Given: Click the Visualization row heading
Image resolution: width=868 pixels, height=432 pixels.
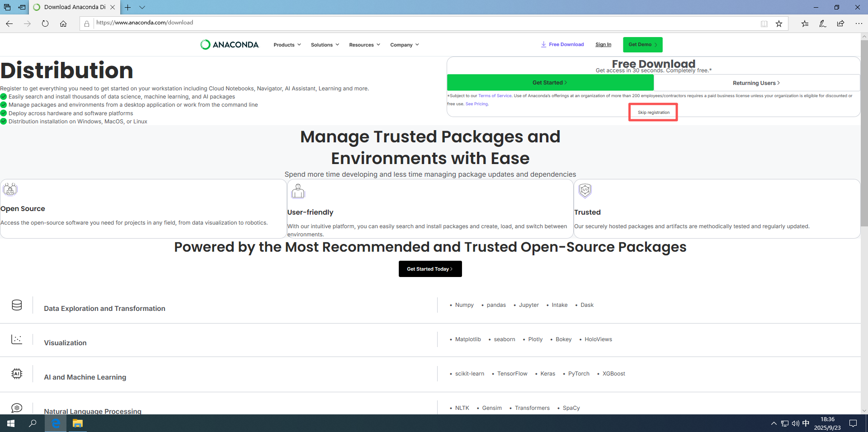Looking at the screenshot, I should tap(65, 343).
